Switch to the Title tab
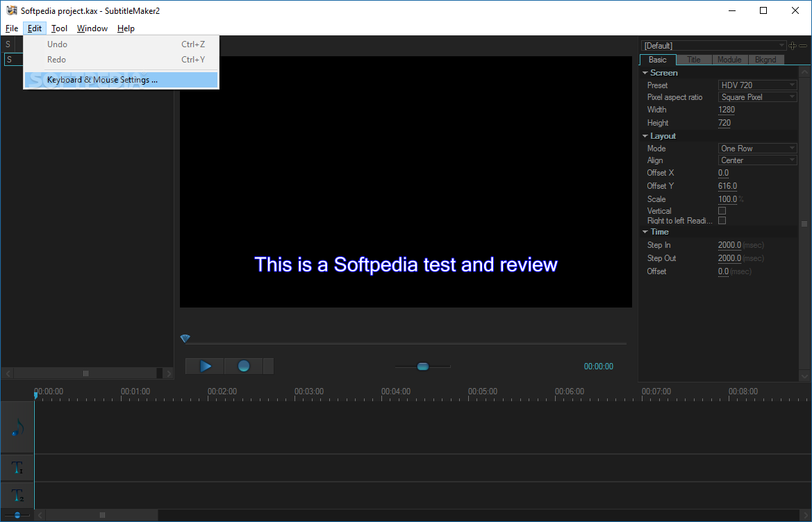Image resolution: width=812 pixels, height=522 pixels. (694, 60)
